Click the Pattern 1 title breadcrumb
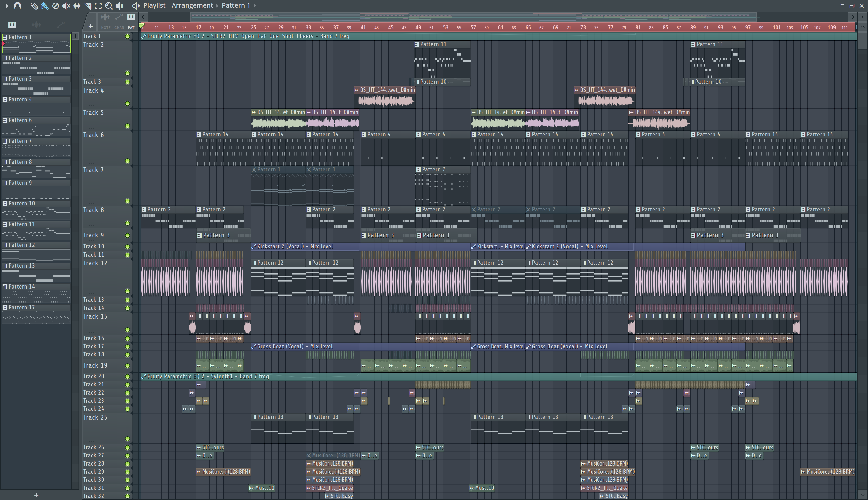Viewport: 868px width, 500px height. coord(236,6)
